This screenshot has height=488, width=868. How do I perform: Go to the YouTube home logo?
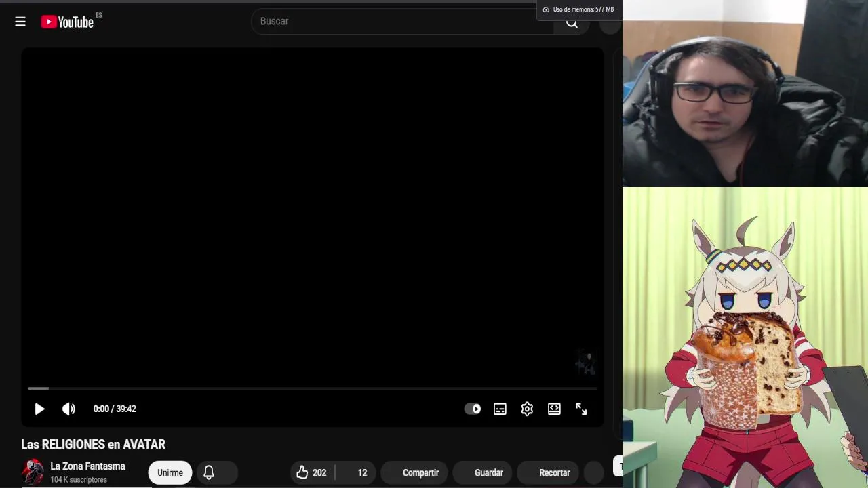click(x=67, y=22)
